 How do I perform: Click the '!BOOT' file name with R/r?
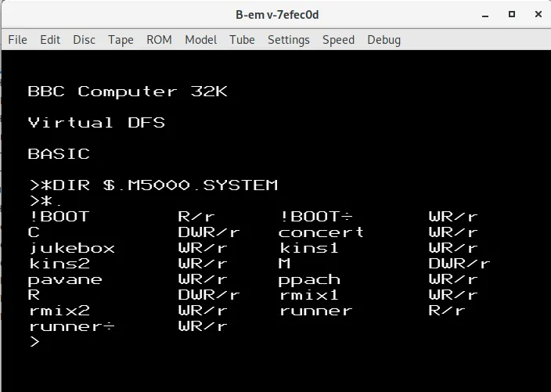[x=59, y=217]
